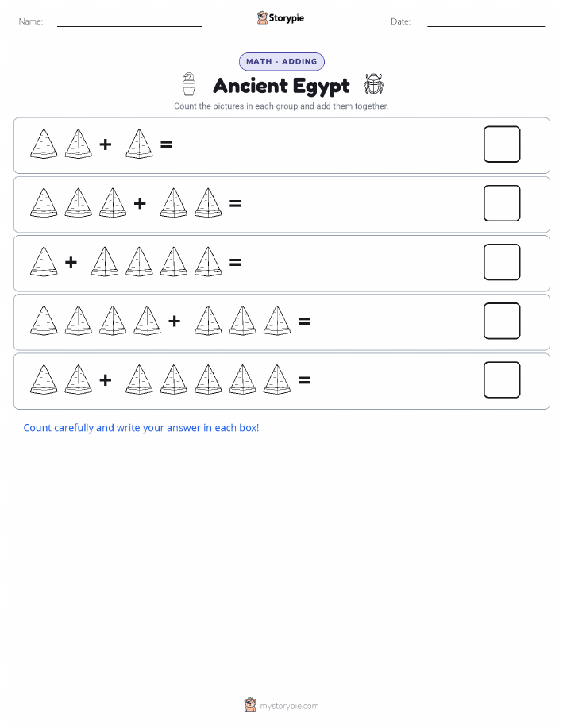The image size is (563, 728).
Task: Click the plus sign in row two
Action: [140, 203]
